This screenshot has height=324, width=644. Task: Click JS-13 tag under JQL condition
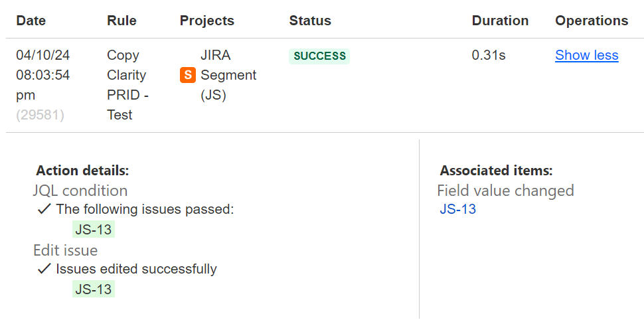coord(94,229)
